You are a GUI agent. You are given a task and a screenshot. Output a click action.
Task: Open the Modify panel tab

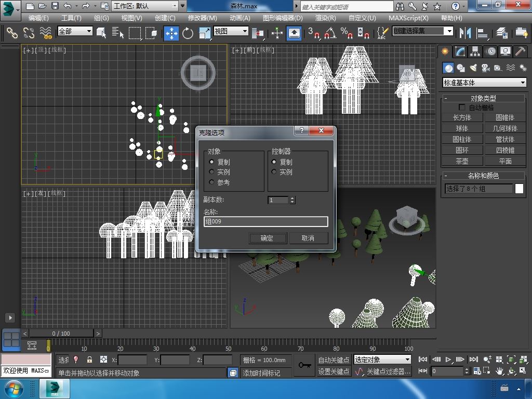(x=460, y=51)
